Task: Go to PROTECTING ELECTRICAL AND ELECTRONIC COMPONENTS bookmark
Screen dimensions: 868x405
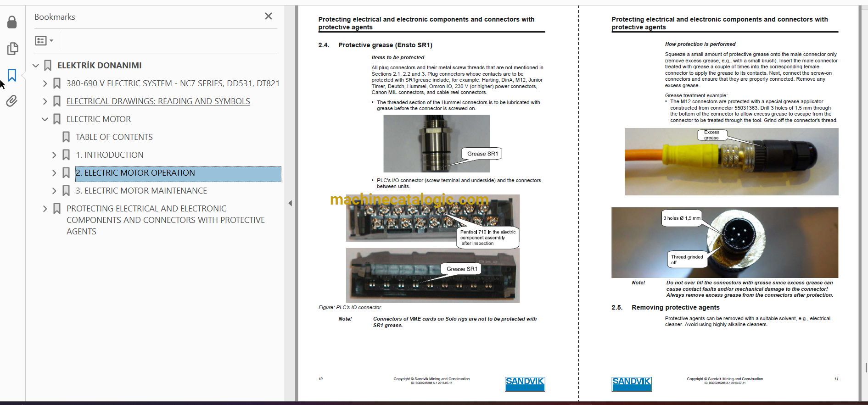Action: click(166, 220)
